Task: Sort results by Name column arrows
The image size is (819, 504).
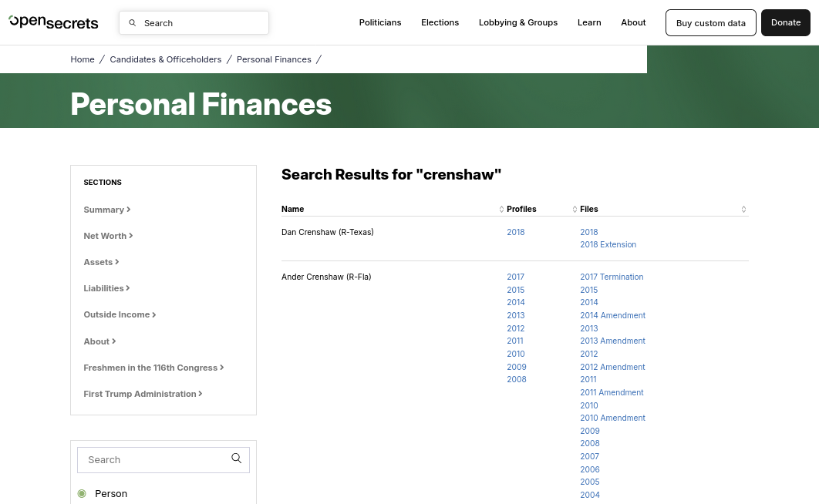Action: (x=501, y=209)
